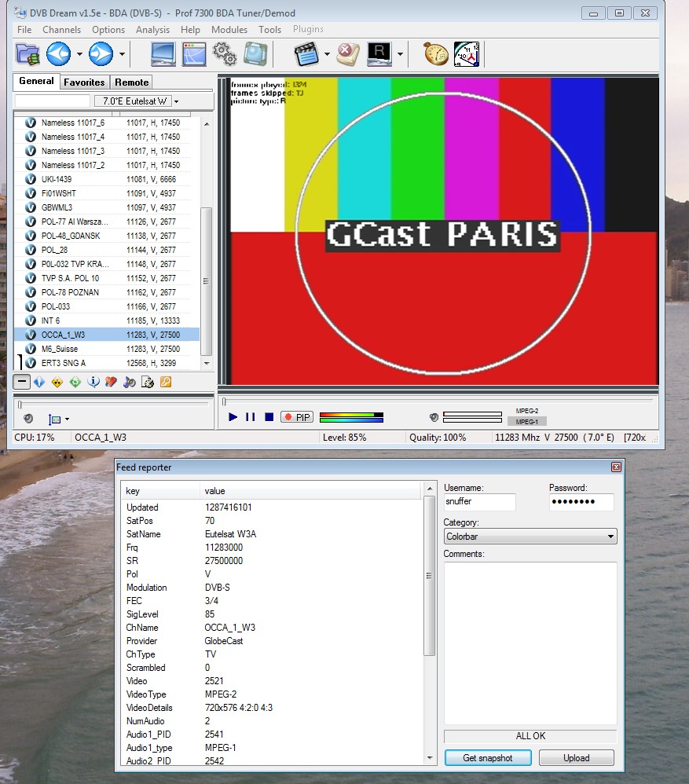Click the disk with red X icon
This screenshot has height=784, width=689.
click(x=348, y=54)
